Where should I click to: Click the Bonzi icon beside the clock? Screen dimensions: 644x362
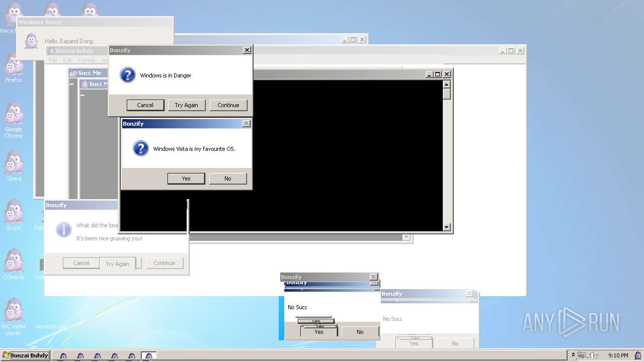point(637,355)
